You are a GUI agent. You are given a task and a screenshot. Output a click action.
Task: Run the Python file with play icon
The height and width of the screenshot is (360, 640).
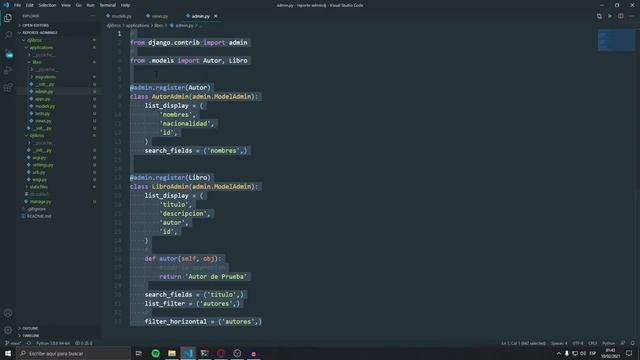(x=610, y=16)
